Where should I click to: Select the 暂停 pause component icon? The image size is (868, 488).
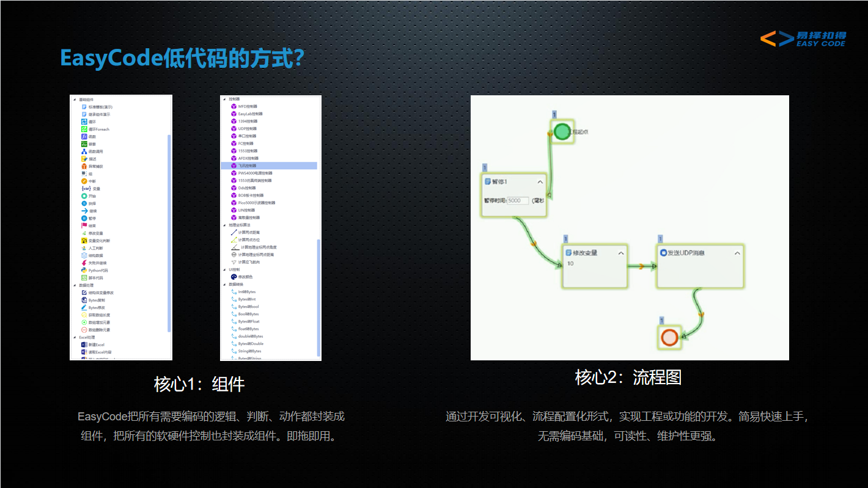tap(84, 218)
